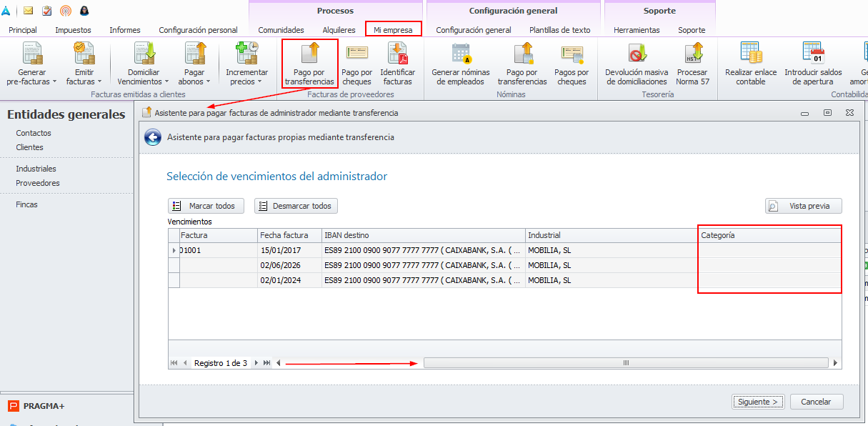The height and width of the screenshot is (426, 868).
Task: Launch Generar nóminas de empleados
Action: pyautogui.click(x=462, y=64)
